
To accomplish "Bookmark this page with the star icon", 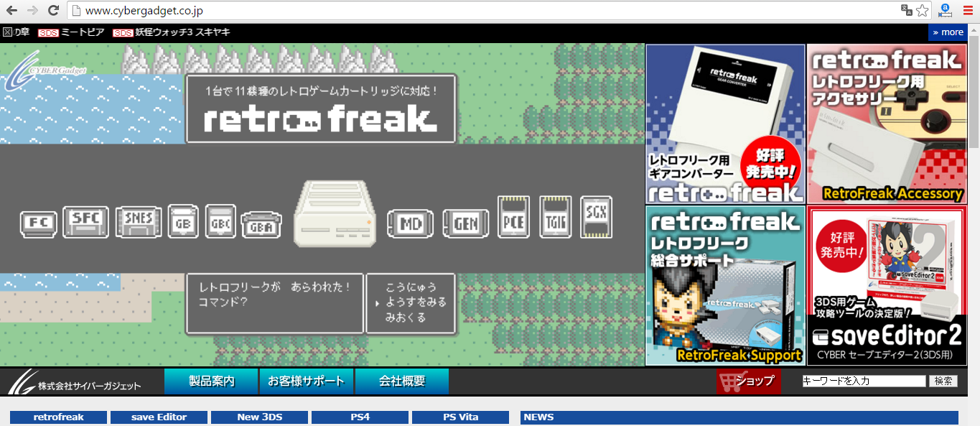I will tap(923, 11).
